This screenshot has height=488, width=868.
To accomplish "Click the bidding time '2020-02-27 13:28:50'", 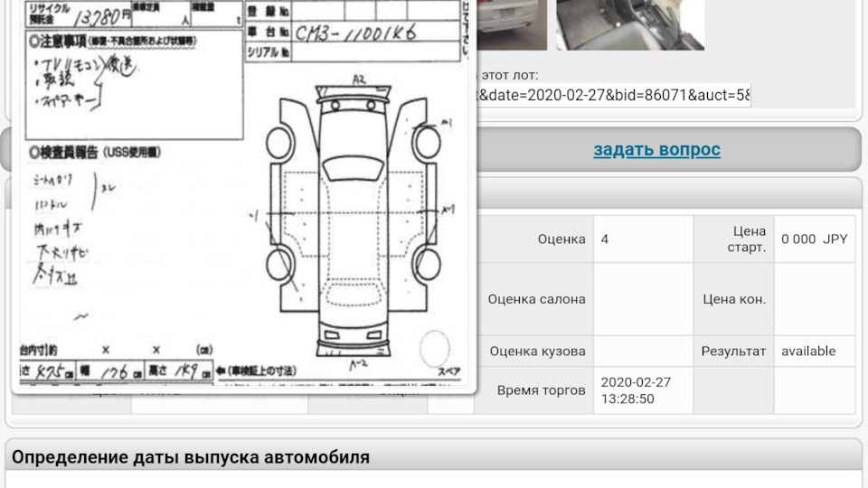I will [x=636, y=390].
